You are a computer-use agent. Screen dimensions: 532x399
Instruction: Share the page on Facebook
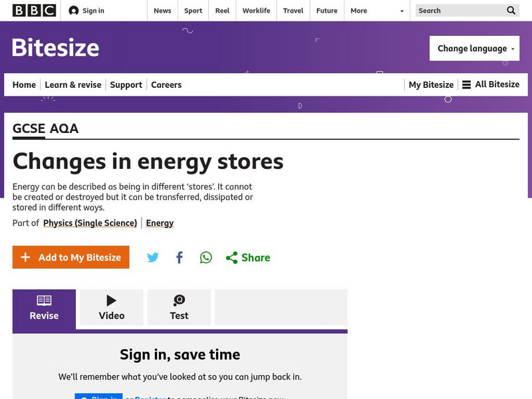click(x=180, y=257)
